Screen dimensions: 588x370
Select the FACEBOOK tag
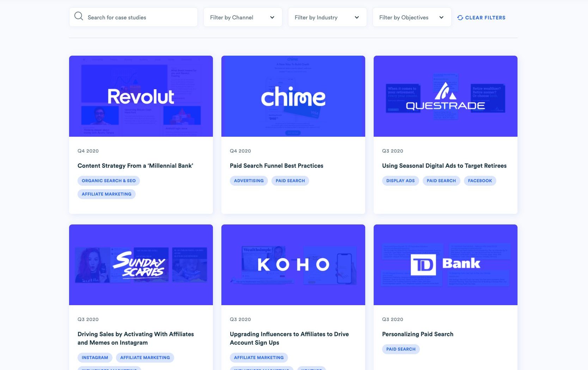pyautogui.click(x=480, y=181)
